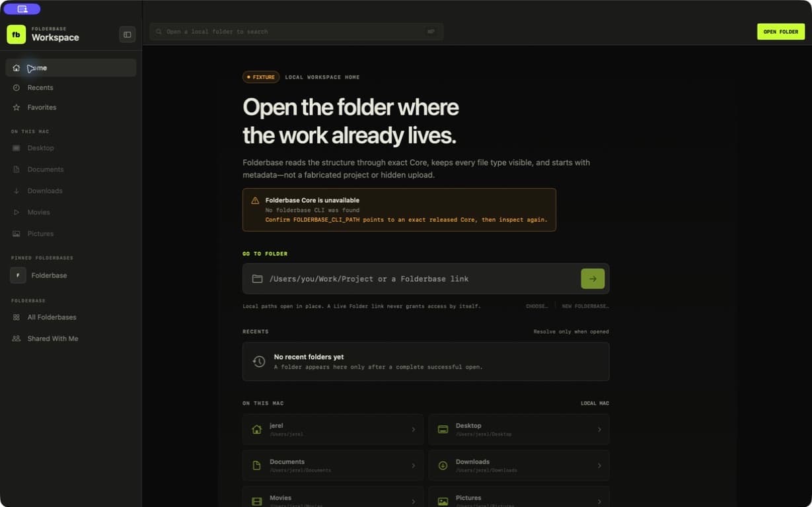Click the recents history clock icon
Viewport: 812px width, 507px height.
(x=259, y=362)
